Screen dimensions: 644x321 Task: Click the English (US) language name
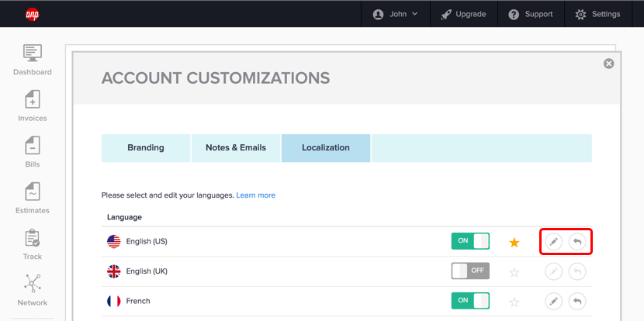(x=147, y=242)
